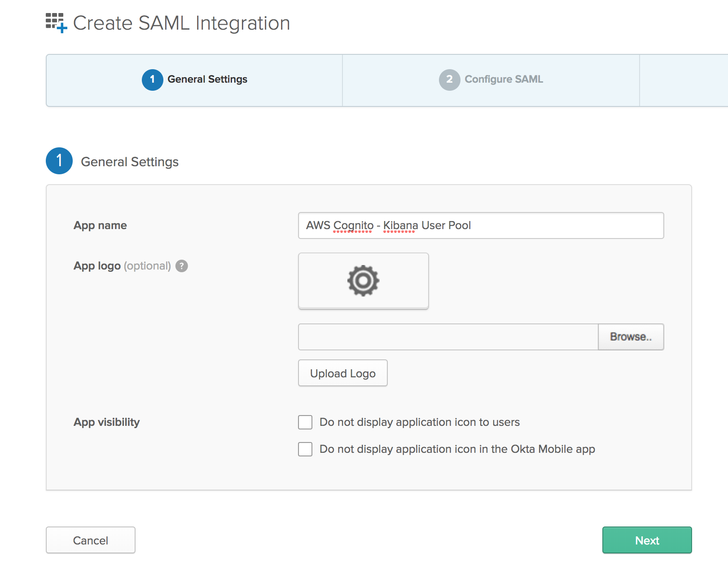The height and width of the screenshot is (575, 728).
Task: Click the Create SAML Integration title
Action: tap(181, 23)
